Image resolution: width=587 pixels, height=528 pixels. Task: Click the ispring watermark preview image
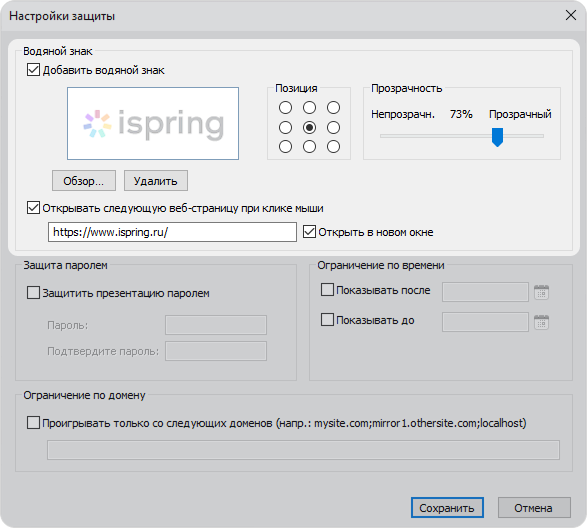coord(153,124)
